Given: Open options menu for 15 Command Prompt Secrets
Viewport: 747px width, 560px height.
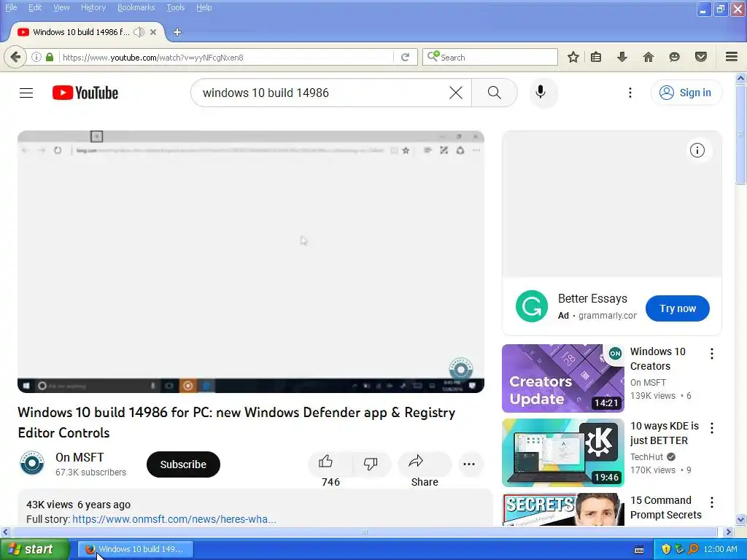Looking at the screenshot, I should coord(712,502).
